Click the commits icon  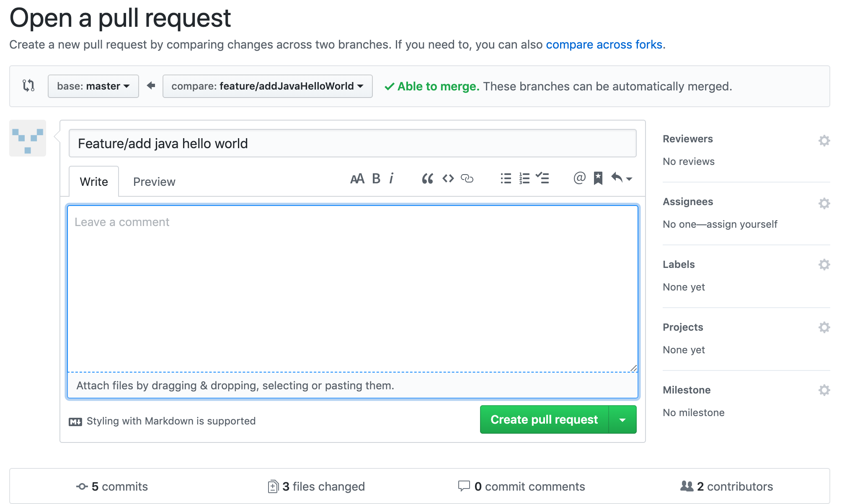[82, 486]
